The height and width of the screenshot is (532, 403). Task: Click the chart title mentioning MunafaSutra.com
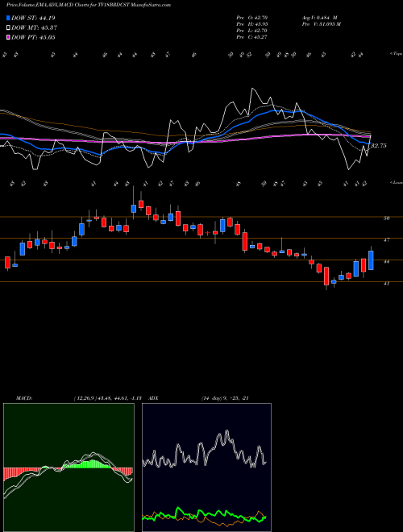89,5
